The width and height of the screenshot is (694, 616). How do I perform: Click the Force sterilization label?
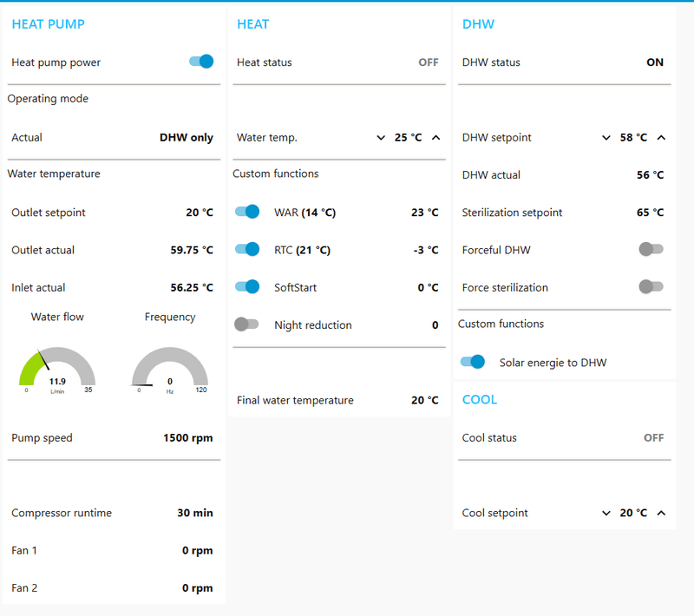pyautogui.click(x=505, y=288)
